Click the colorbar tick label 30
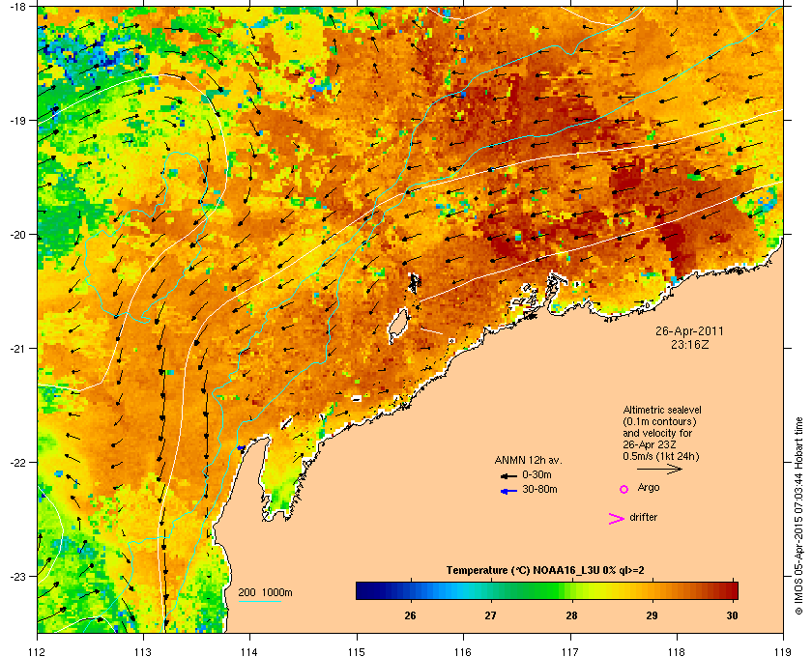The width and height of the screenshot is (812, 657). pyautogui.click(x=733, y=615)
